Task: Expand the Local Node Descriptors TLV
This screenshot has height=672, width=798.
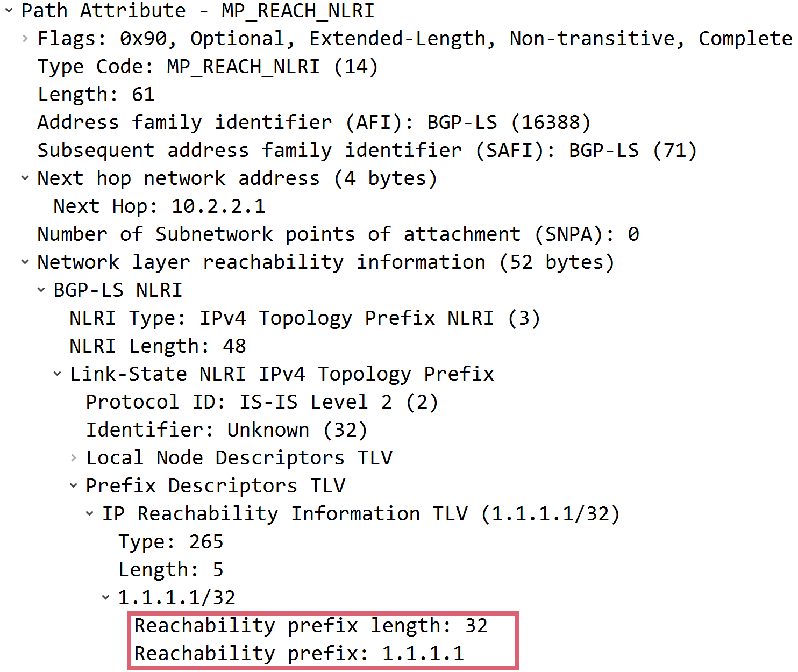Action: [73, 457]
